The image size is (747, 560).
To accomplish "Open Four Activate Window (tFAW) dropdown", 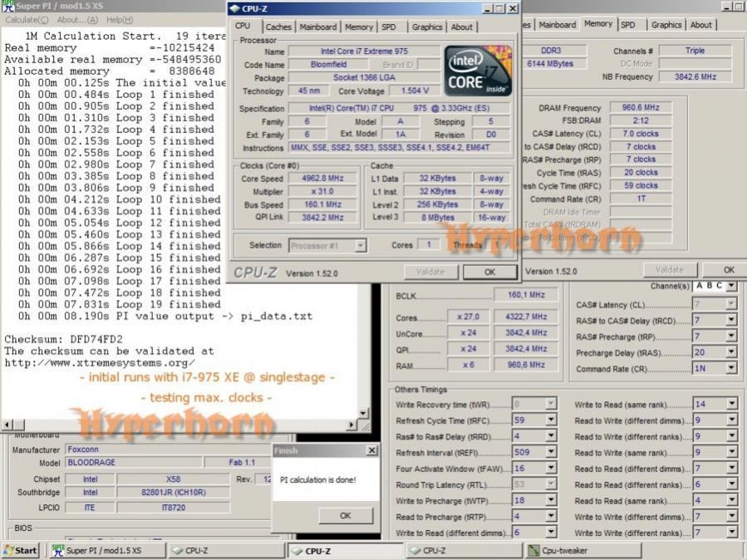I will pyautogui.click(x=551, y=468).
